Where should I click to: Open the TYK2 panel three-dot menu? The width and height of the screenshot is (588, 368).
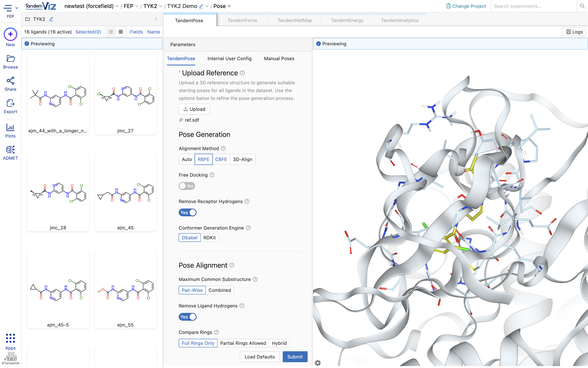click(x=156, y=19)
